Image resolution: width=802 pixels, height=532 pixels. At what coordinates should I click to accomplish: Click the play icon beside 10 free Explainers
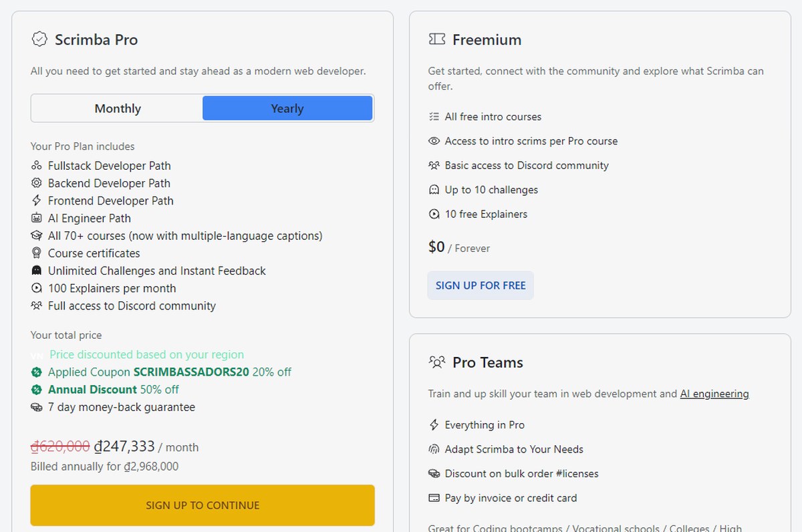(x=434, y=214)
